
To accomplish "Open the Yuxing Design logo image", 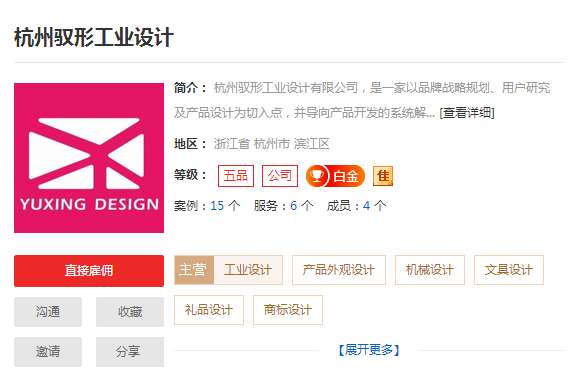I will point(89,158).
